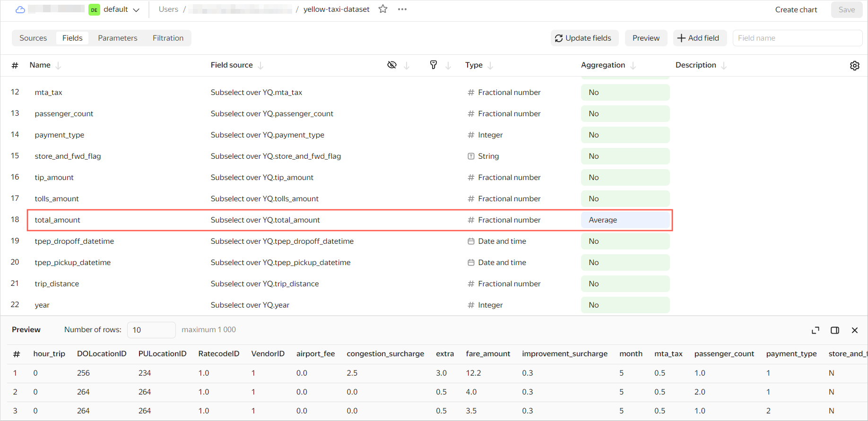Switch preview panel side layout
Viewport: 868px width, 421px height.
tap(835, 330)
